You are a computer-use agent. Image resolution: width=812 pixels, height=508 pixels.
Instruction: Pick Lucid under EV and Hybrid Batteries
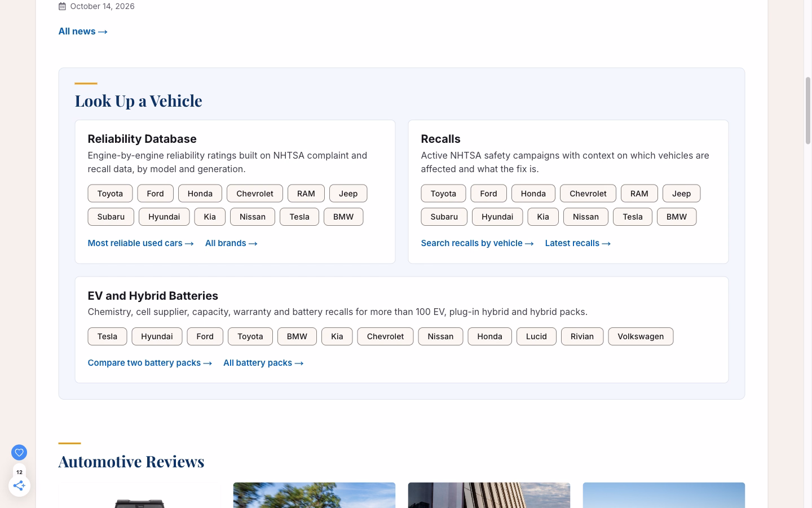[536, 336]
